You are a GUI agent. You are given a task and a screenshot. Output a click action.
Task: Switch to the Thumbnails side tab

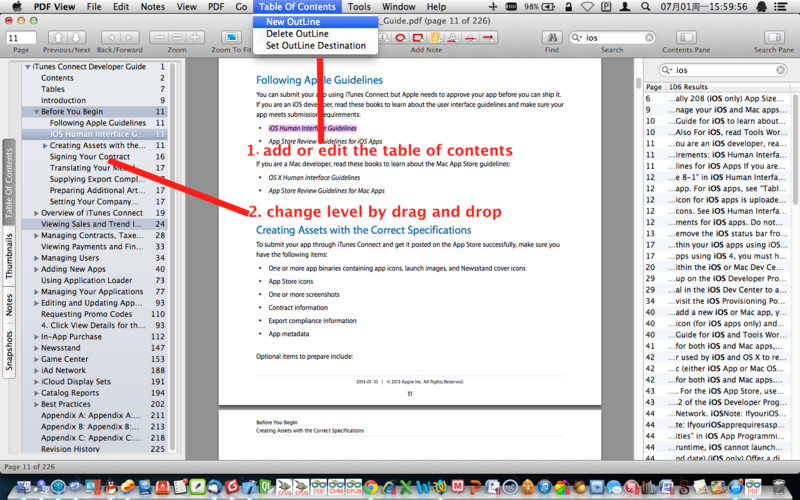(x=9, y=257)
